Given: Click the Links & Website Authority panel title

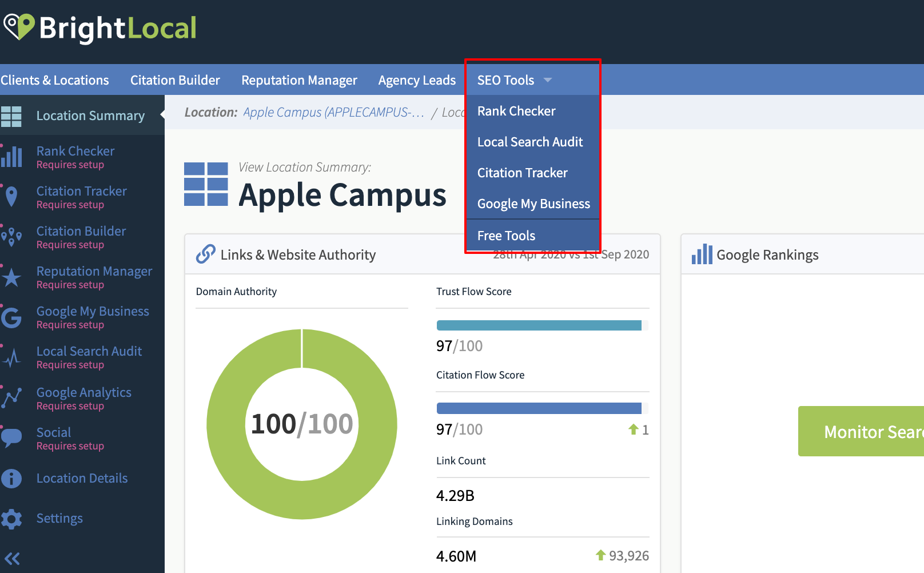Looking at the screenshot, I should 298,254.
